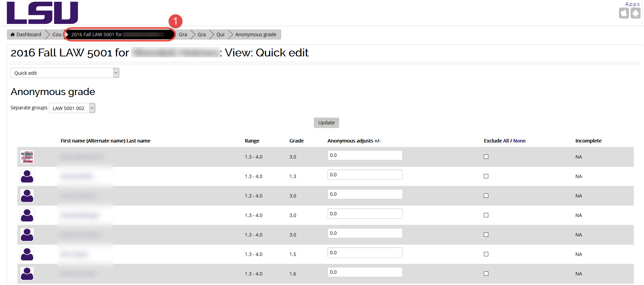Open the Quick edit view dropdown
644x285 pixels.
[65, 73]
